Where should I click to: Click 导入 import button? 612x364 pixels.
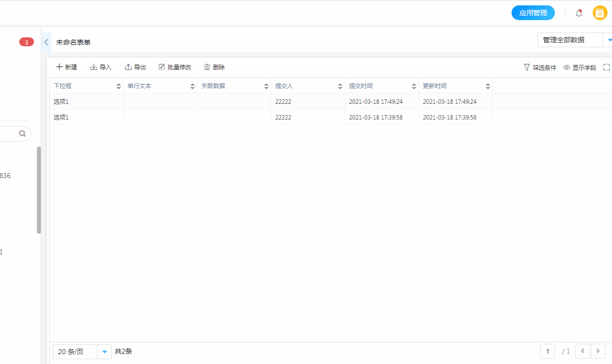click(101, 67)
